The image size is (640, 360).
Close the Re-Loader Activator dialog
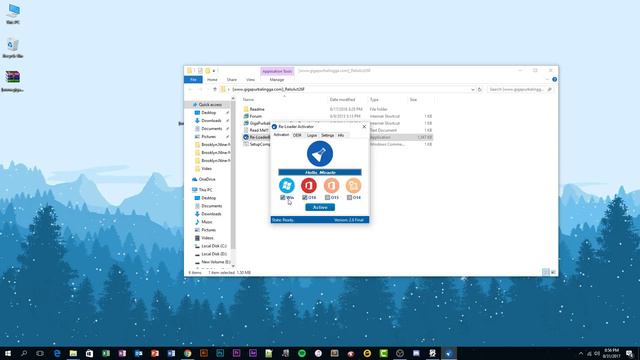[x=364, y=127]
